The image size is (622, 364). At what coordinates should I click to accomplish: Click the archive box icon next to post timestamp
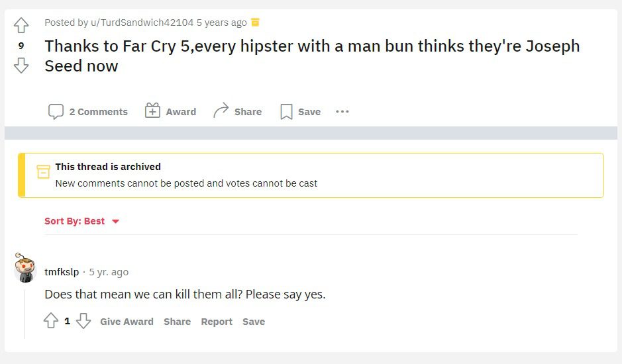click(256, 23)
